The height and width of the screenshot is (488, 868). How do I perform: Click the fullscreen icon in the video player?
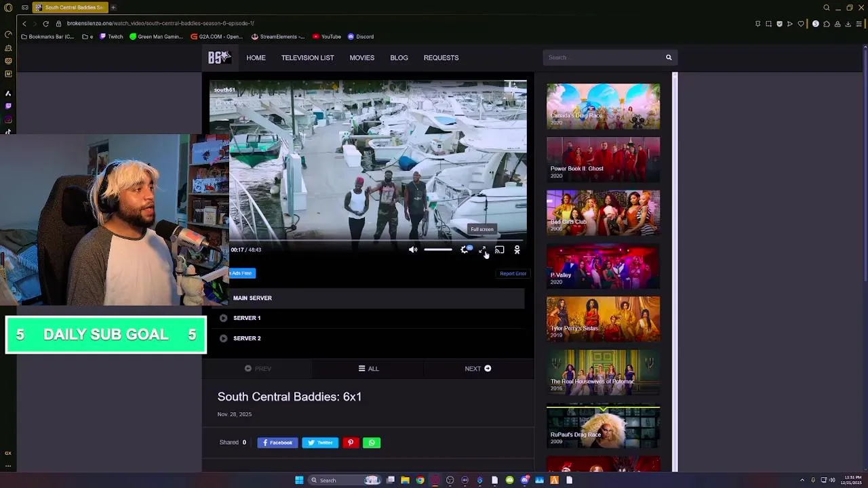[x=482, y=250]
